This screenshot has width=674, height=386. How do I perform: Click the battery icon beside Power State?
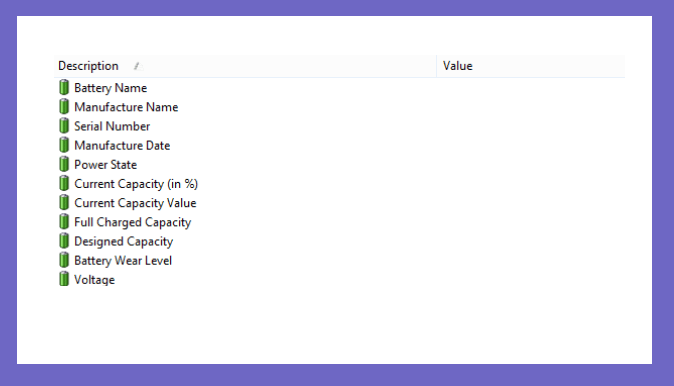(x=64, y=164)
